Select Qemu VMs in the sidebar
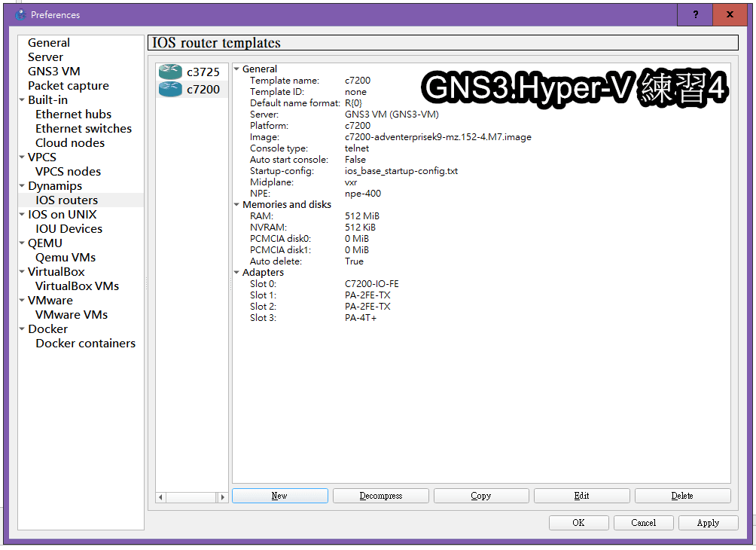756x550 pixels. tap(66, 258)
